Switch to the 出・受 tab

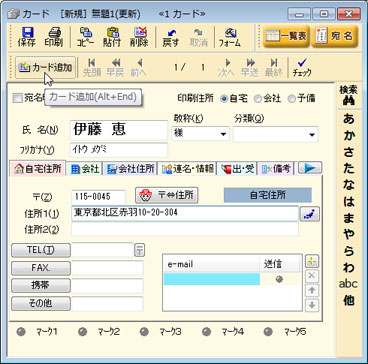237,169
